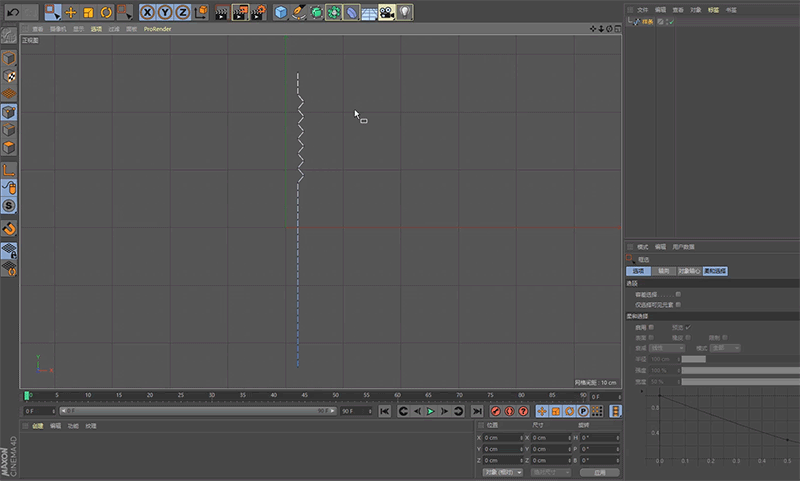Enable the 容差选择 checkbox
This screenshot has height=481, width=800.
click(x=679, y=294)
